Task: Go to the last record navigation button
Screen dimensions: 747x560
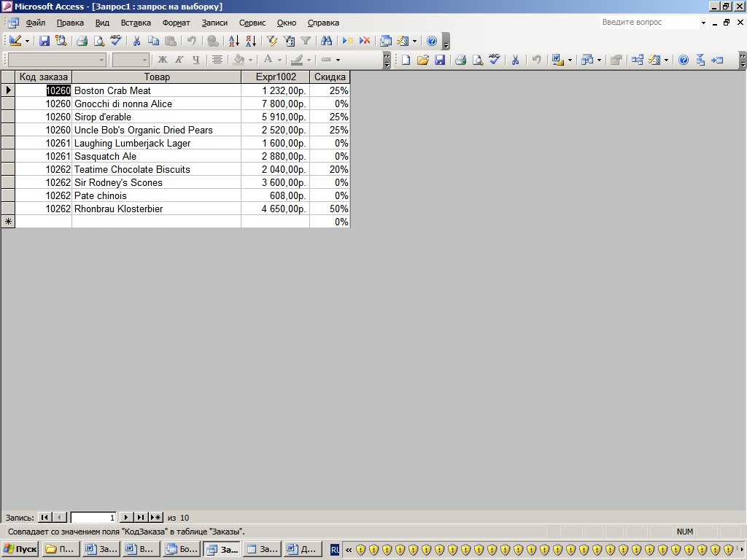Action: [141, 517]
